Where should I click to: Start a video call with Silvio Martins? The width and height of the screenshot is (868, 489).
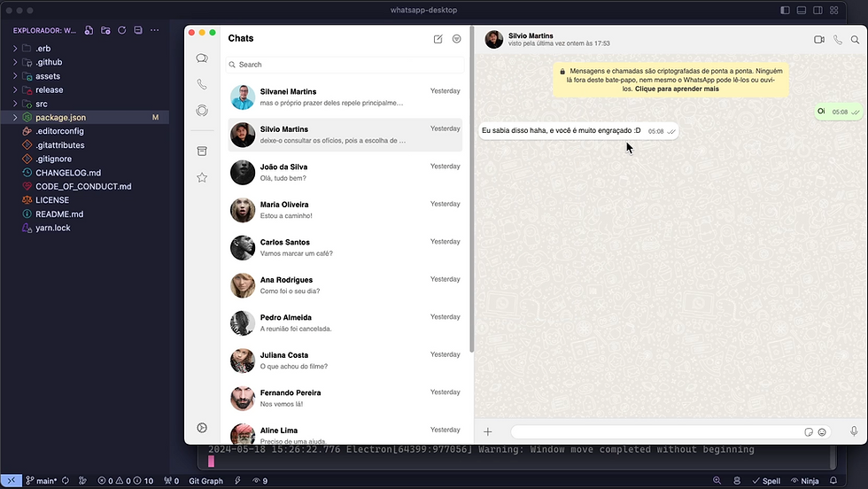tap(819, 39)
